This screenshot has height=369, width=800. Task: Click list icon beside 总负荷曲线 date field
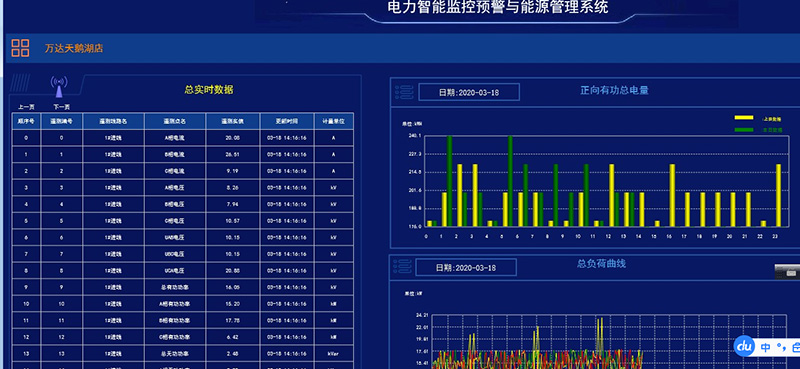click(x=402, y=267)
